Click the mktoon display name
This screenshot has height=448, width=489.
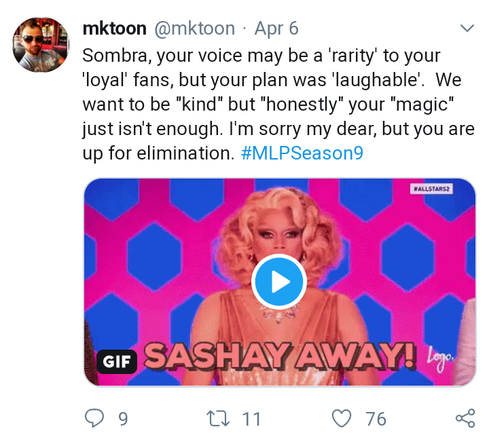115,29
